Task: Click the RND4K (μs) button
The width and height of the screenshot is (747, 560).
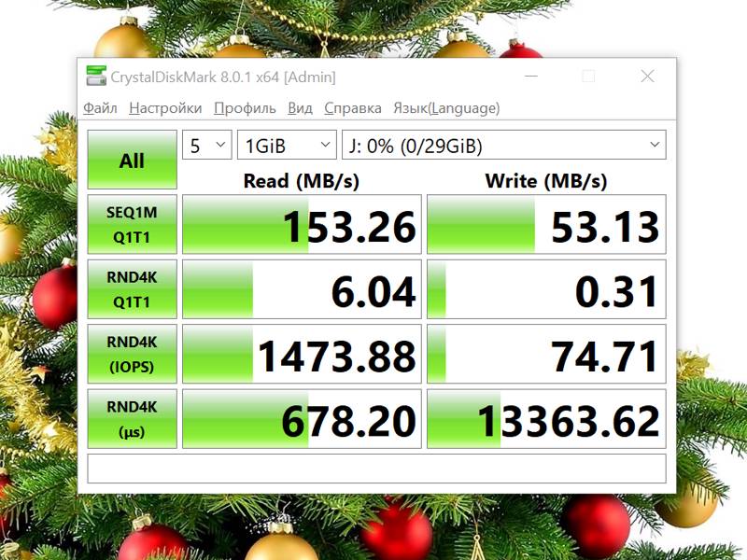Action: (132, 420)
